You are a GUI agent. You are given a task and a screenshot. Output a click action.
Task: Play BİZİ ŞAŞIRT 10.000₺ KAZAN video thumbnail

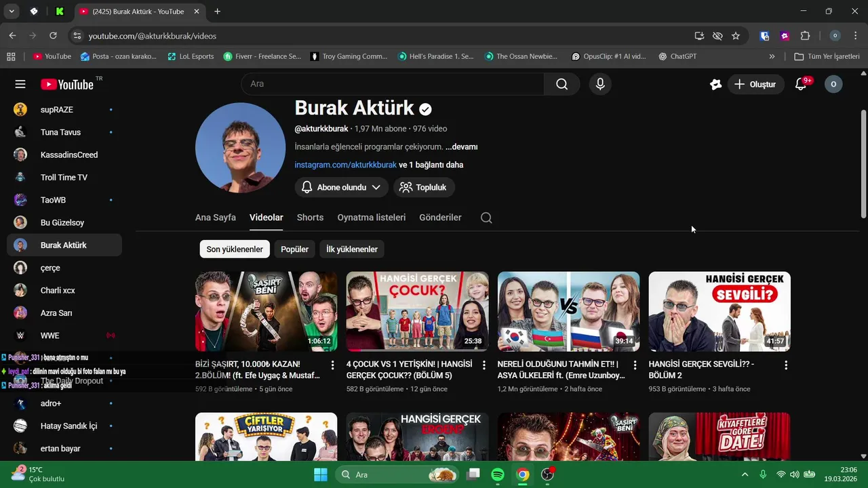(x=266, y=311)
